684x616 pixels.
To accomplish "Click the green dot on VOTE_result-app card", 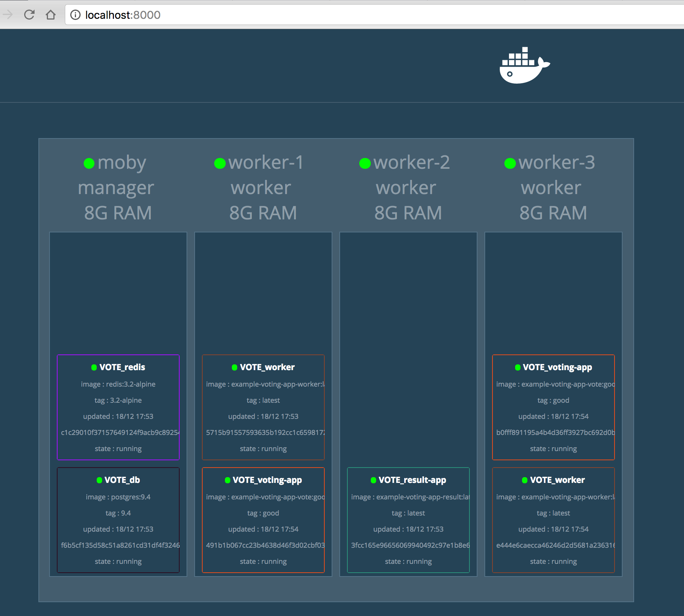I will (373, 480).
